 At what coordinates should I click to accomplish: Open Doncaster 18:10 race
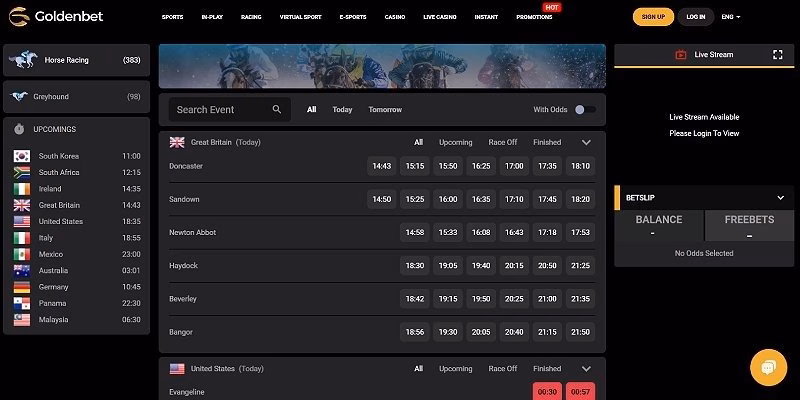point(580,166)
